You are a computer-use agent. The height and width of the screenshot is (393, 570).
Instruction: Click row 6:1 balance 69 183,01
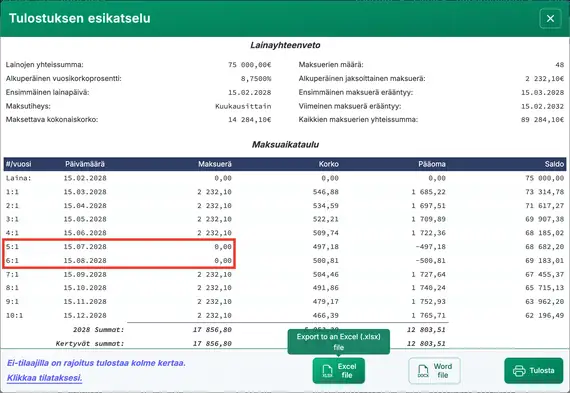pos(545,261)
